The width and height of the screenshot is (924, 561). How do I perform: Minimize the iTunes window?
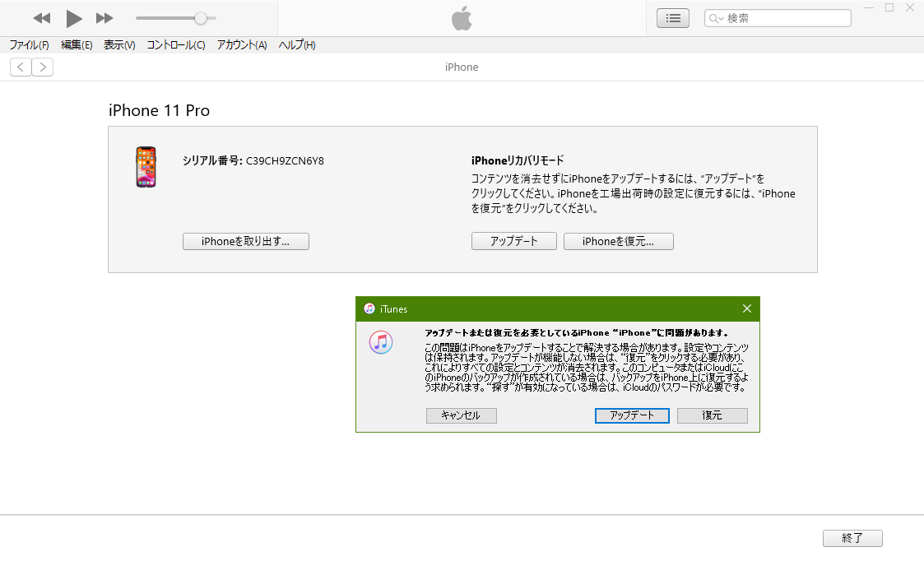tap(869, 7)
